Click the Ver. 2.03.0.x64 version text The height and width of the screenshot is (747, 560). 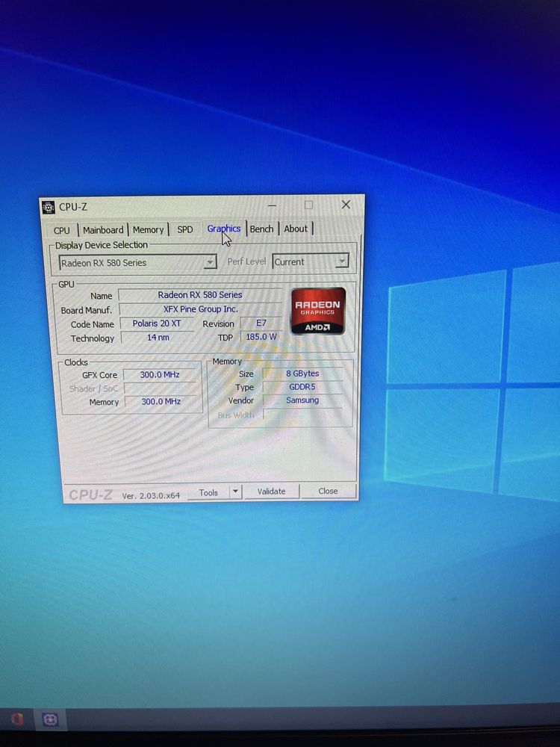click(151, 495)
